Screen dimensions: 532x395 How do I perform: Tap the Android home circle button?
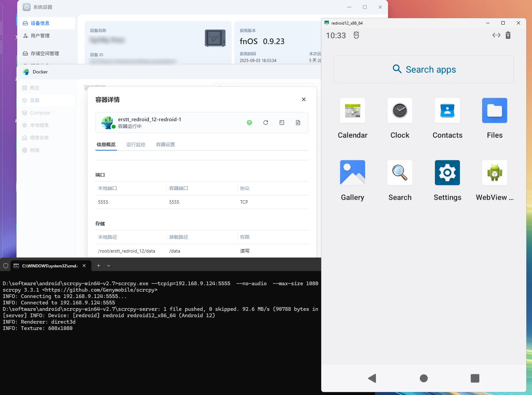423,378
